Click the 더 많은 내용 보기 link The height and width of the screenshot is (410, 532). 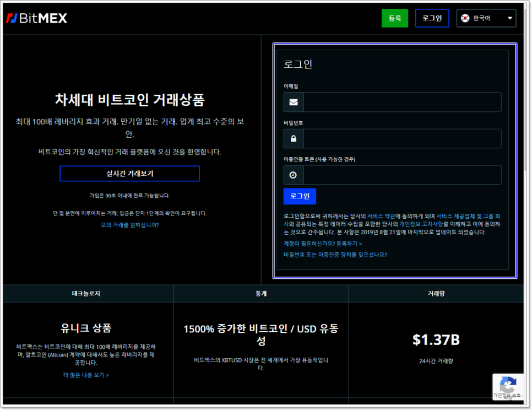pyautogui.click(x=86, y=375)
